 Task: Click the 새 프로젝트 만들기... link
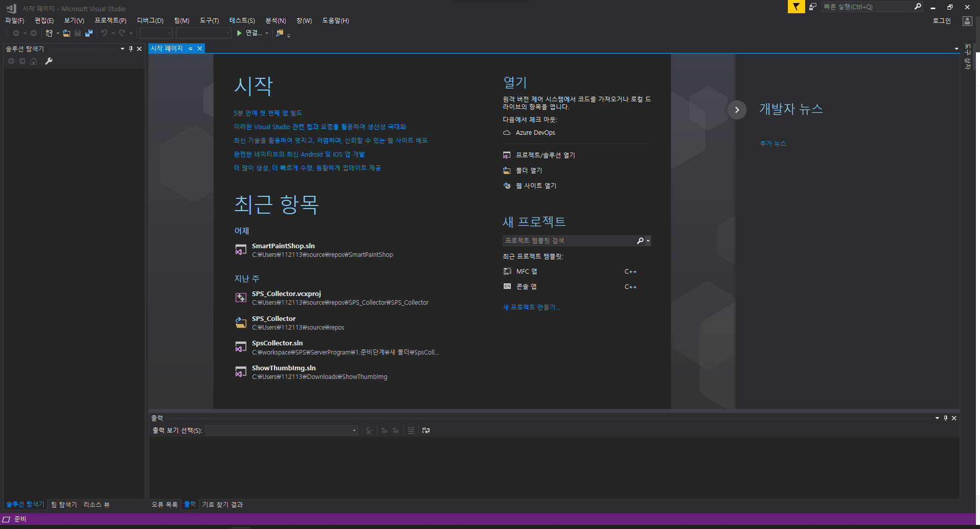(531, 307)
